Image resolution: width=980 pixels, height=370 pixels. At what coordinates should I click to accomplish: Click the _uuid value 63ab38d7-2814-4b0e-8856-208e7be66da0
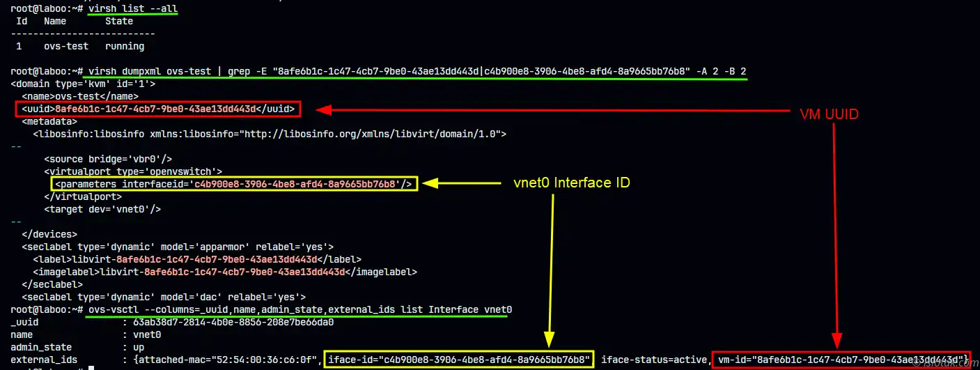(x=233, y=322)
